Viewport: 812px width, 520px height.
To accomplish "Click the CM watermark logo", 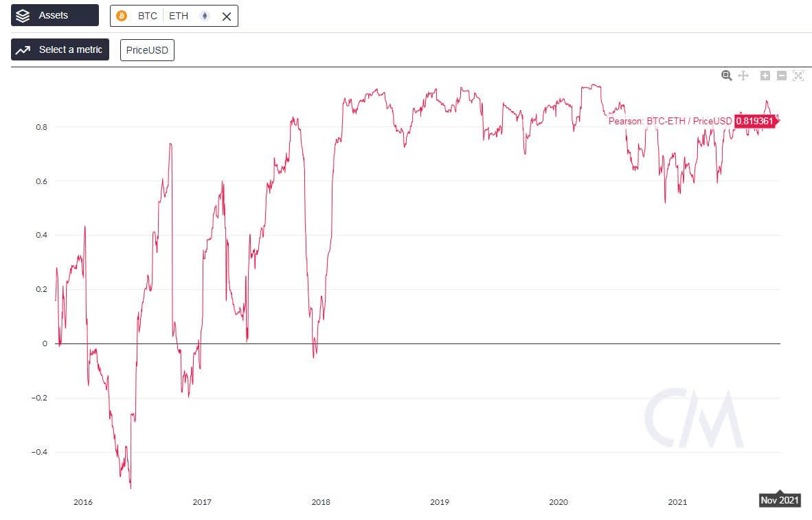I will pos(694,418).
